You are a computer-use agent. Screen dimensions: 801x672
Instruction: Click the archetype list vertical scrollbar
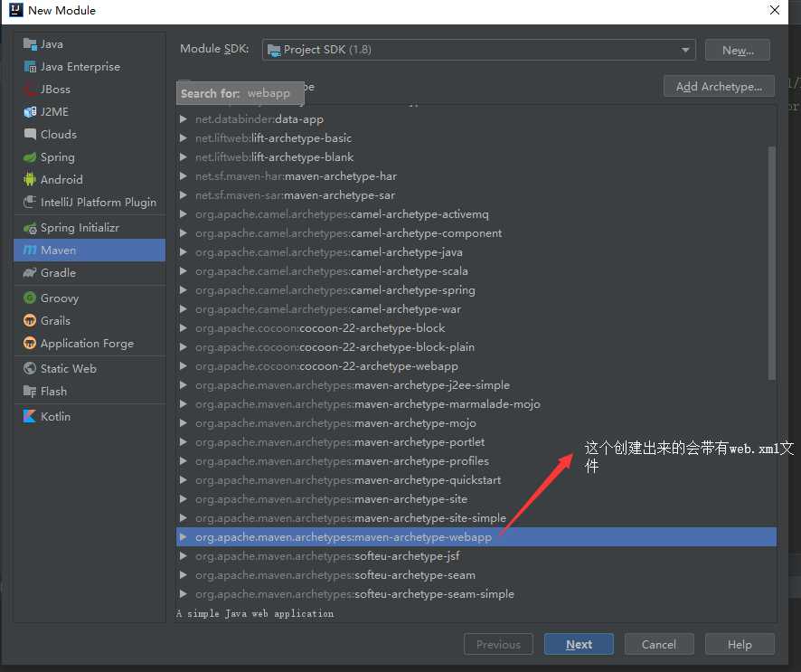tap(771, 262)
